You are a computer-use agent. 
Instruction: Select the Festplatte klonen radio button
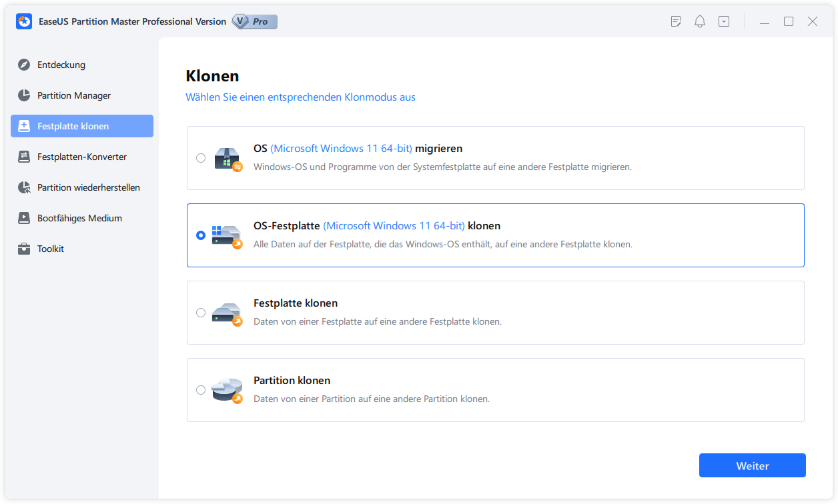point(201,313)
